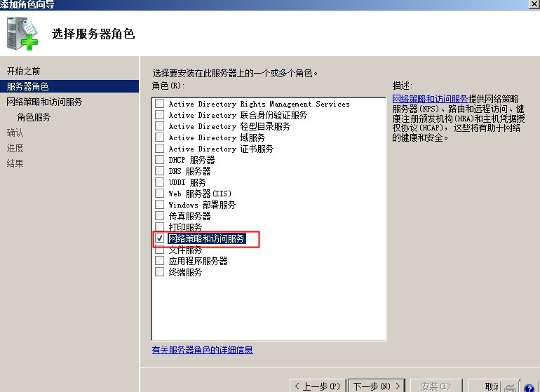This screenshot has width=540, height=392.
Task: Click the server role wizard icon
Action: pos(22,34)
